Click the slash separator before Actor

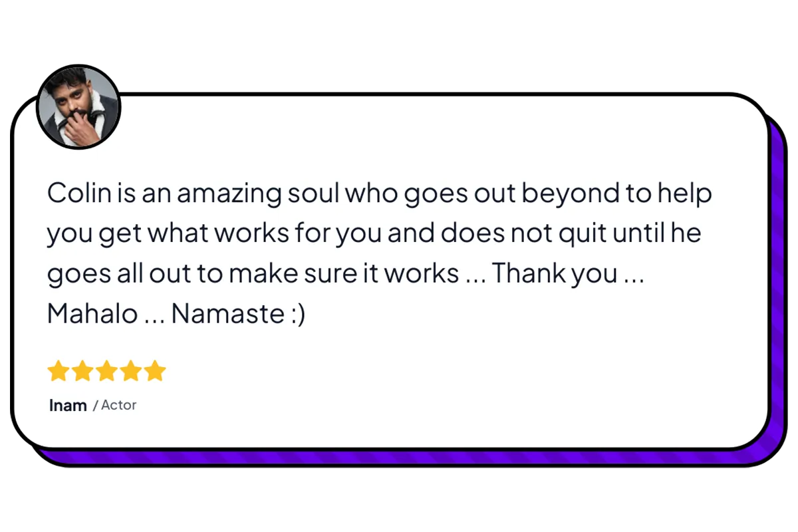tap(95, 405)
